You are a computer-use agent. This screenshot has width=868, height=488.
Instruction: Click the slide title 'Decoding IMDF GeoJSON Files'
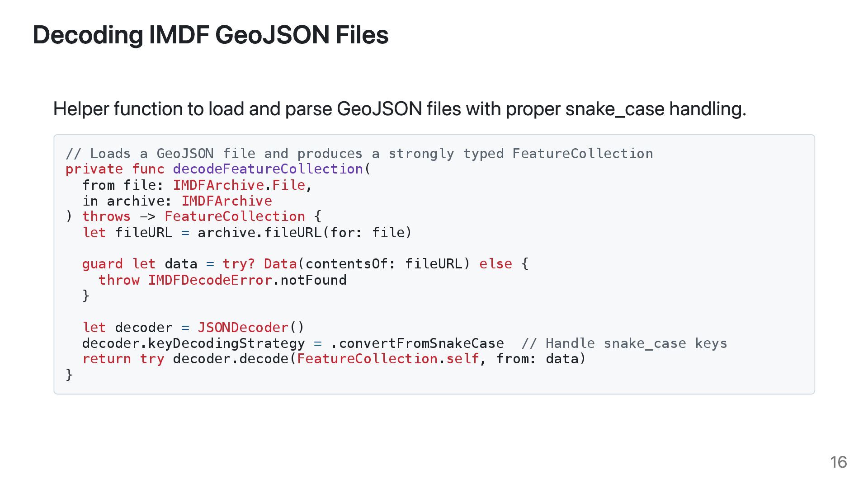point(210,35)
